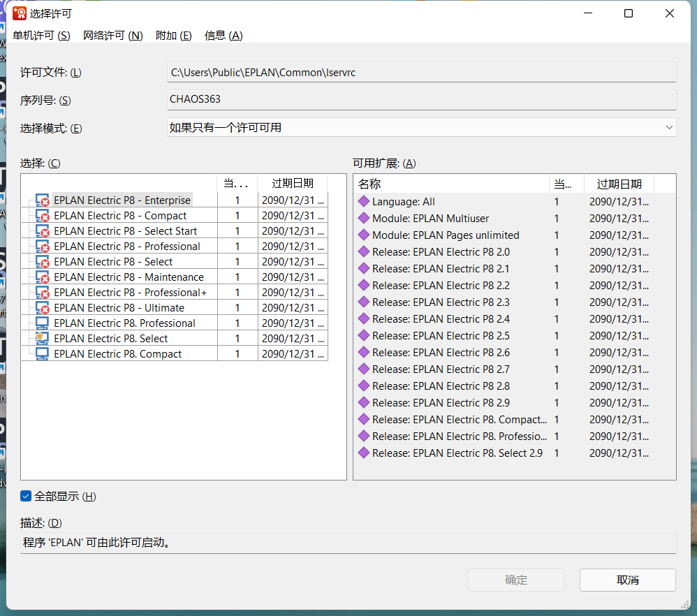Click the diamond icon for Release P8 2.9
This screenshot has width=697, height=616.
pyautogui.click(x=363, y=403)
